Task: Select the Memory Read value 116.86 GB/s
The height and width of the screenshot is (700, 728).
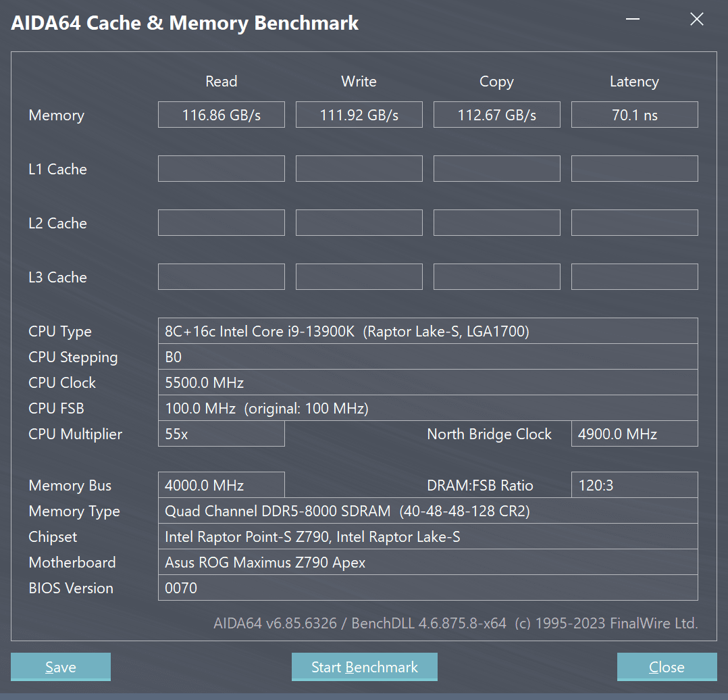Action: point(222,115)
